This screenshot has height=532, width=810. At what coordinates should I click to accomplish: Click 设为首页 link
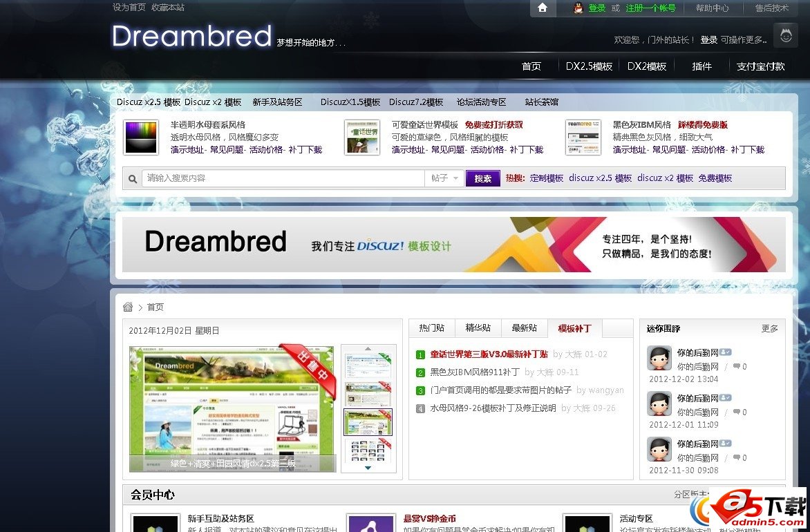click(129, 7)
